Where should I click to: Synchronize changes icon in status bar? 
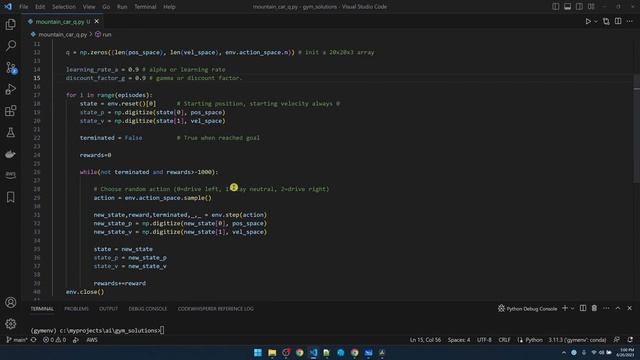pos(34,340)
